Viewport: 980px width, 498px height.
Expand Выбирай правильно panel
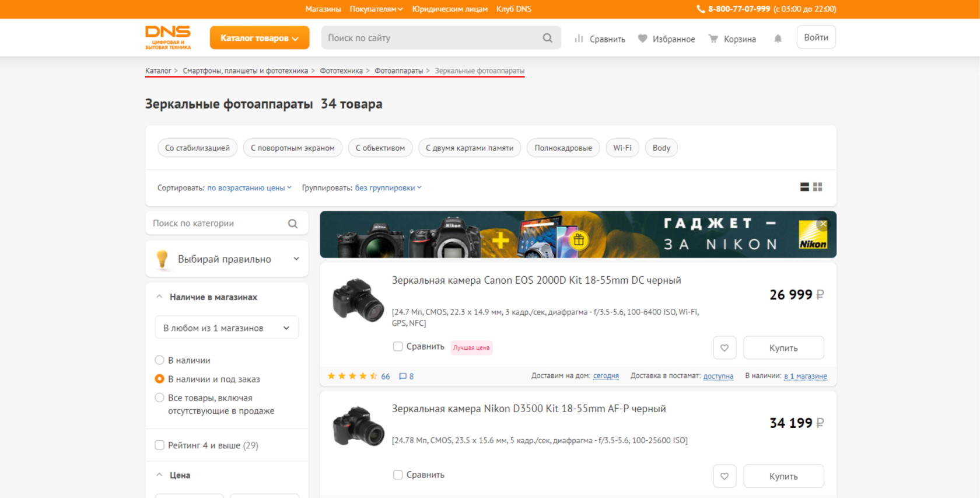point(226,259)
